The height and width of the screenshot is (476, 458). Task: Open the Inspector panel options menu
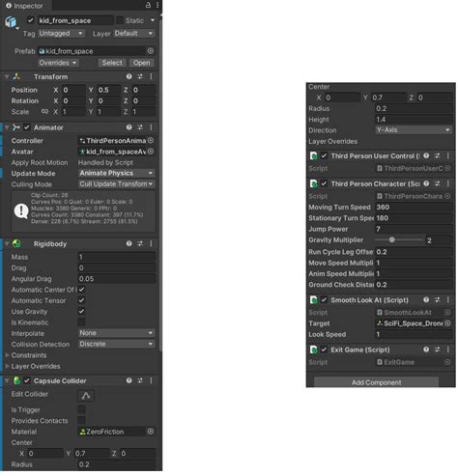[157, 5]
